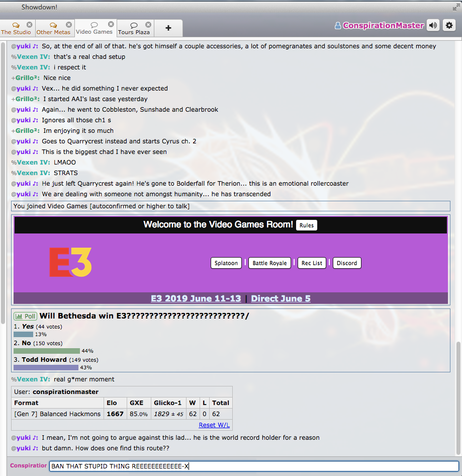Click the GXE value '85.0%'
This screenshot has width=462, height=476.
point(139,414)
